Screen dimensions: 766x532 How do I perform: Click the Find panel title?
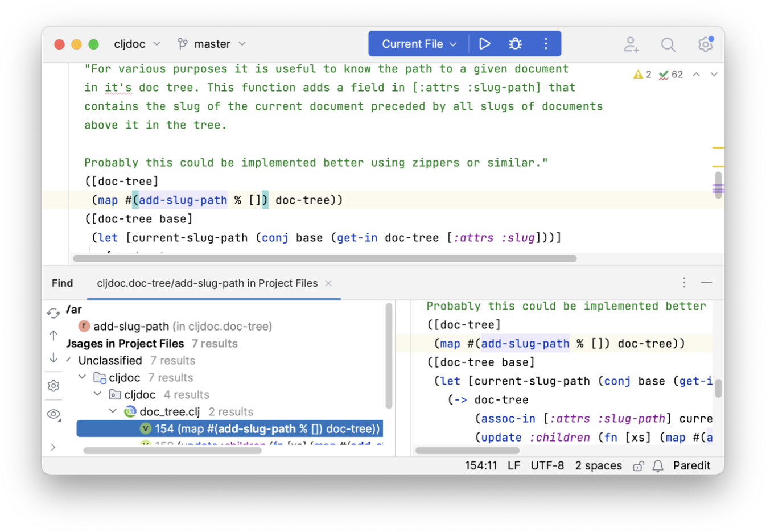point(62,283)
